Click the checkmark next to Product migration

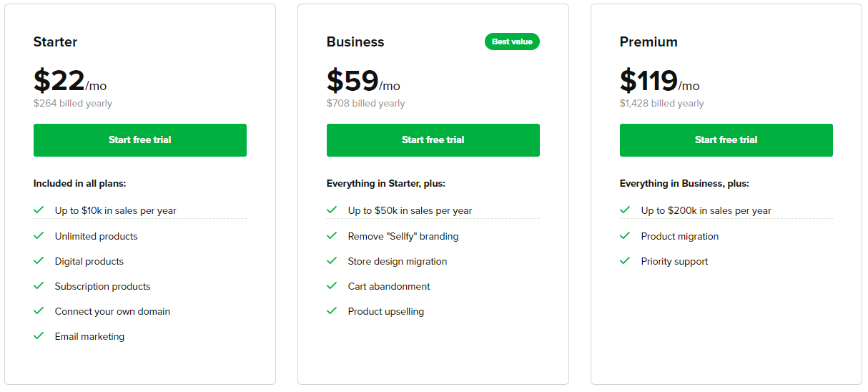tap(625, 235)
